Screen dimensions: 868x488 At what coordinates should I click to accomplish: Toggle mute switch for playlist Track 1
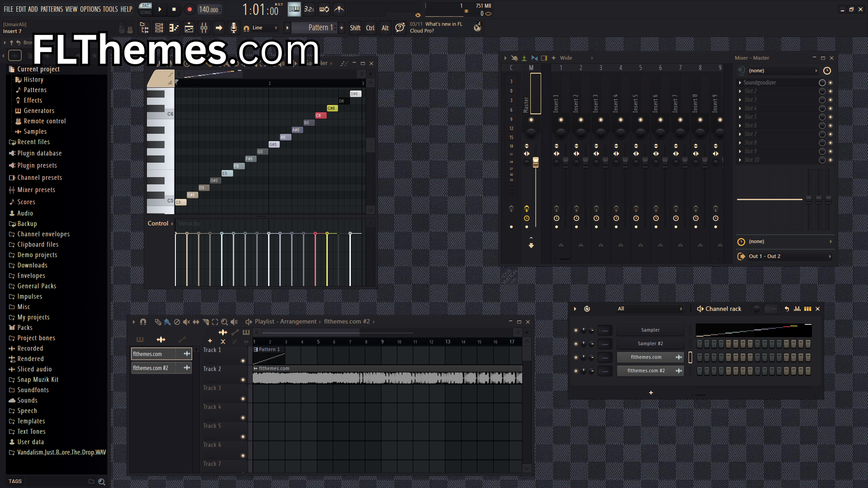[243, 361]
